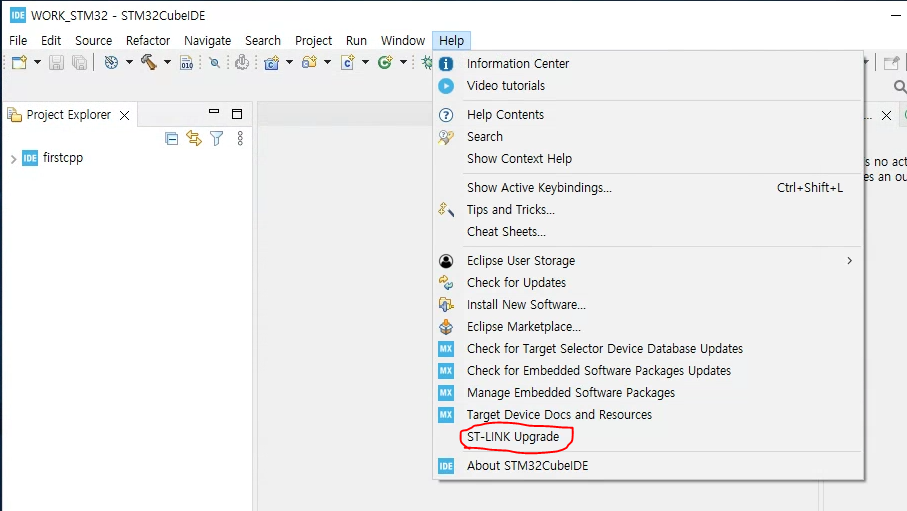Choose ST-LINK Upgrade entry
The image size is (907, 511).
pos(648,436)
